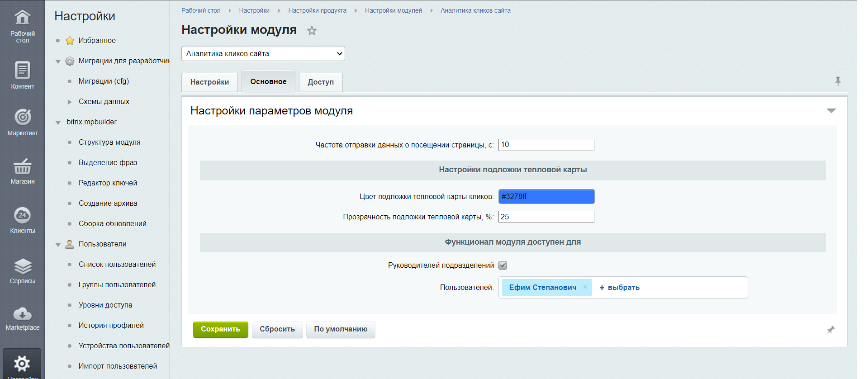
Task: Click the pin icon beside the tabs
Action: click(838, 81)
